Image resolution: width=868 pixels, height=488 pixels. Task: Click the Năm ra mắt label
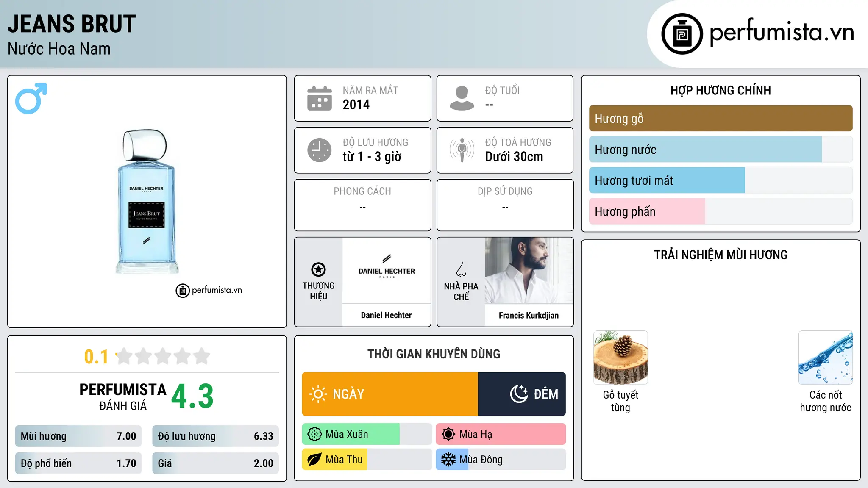tap(370, 90)
